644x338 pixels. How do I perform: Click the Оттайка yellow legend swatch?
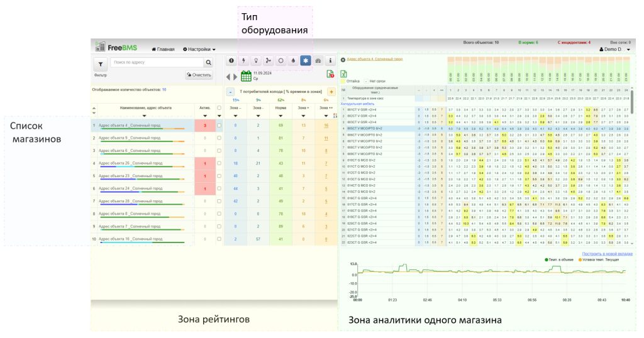click(x=343, y=81)
